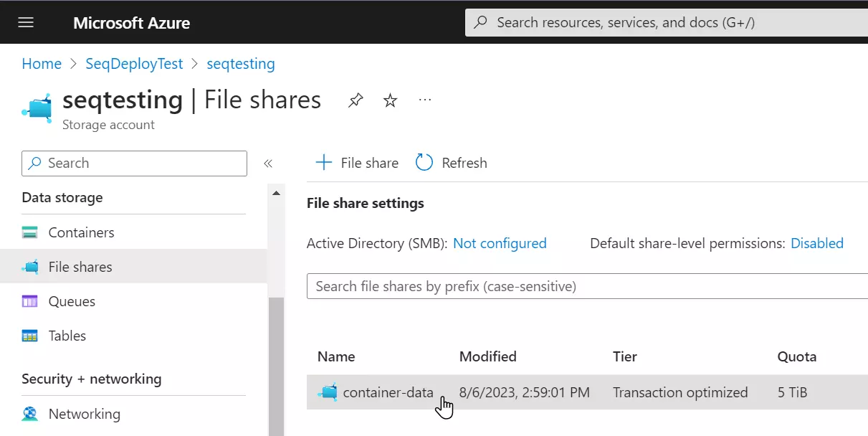
Task: Click the Security + networking section heading
Action: click(x=92, y=379)
